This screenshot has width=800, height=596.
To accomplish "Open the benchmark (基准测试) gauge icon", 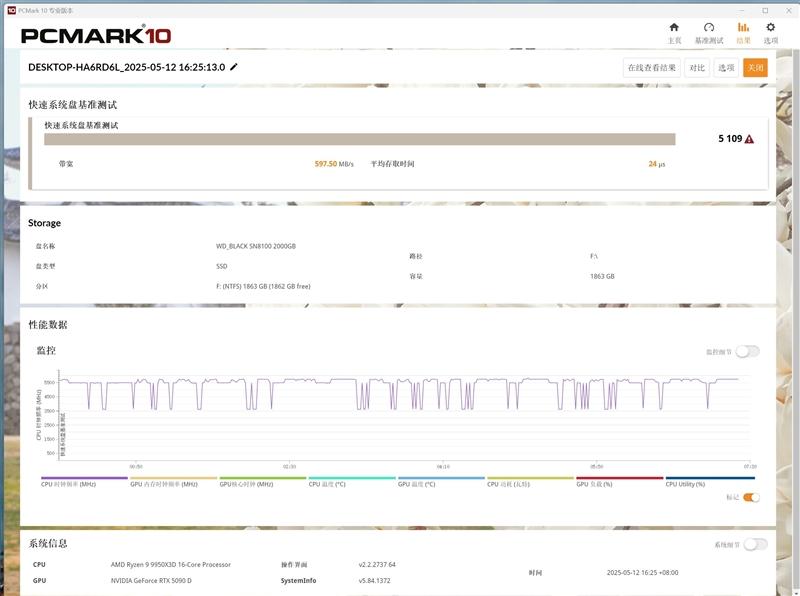I will pyautogui.click(x=709, y=28).
